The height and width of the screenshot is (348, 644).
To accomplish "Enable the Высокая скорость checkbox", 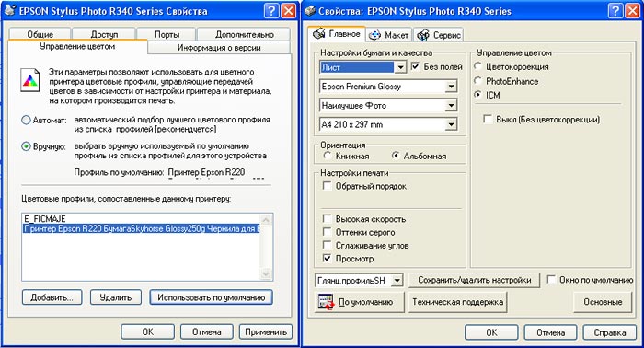I will click(x=327, y=218).
